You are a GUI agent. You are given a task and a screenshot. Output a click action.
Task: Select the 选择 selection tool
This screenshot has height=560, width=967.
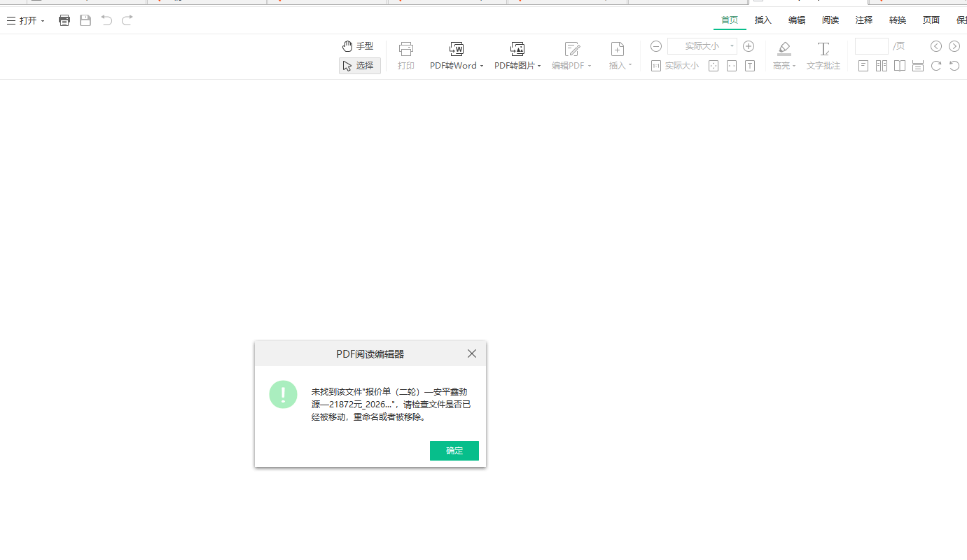(359, 66)
